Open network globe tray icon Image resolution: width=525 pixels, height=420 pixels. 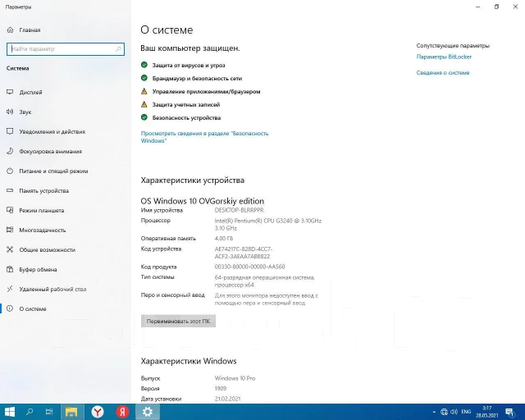click(x=445, y=412)
